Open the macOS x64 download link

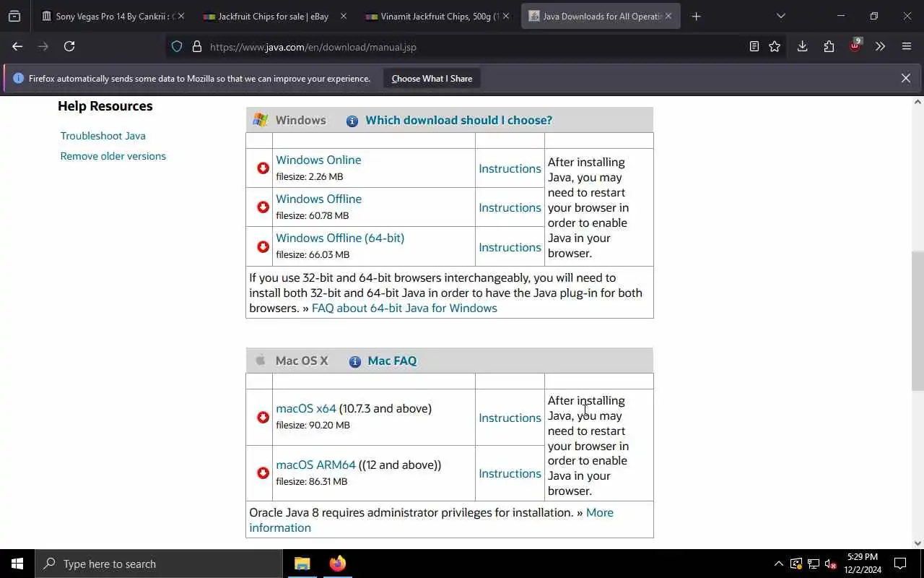pyautogui.click(x=306, y=409)
